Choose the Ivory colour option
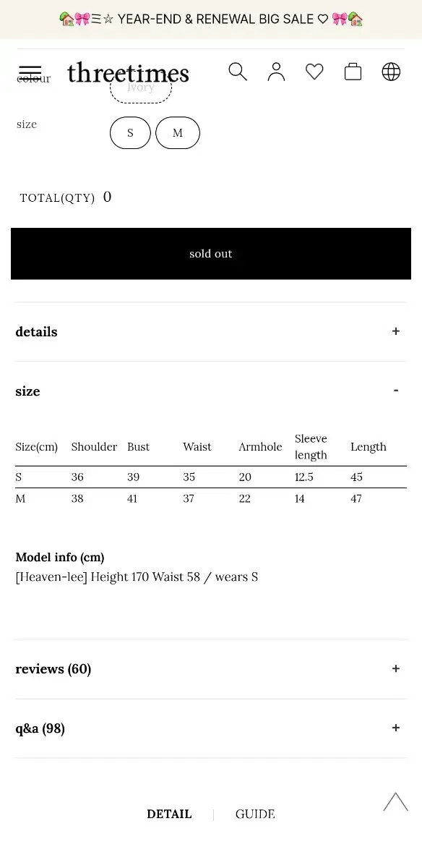 coord(141,88)
